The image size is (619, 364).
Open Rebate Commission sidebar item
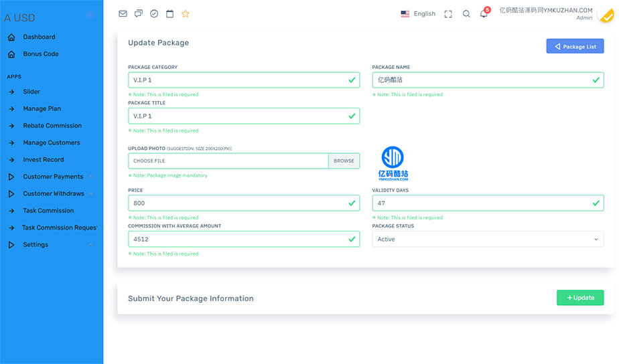[52, 126]
